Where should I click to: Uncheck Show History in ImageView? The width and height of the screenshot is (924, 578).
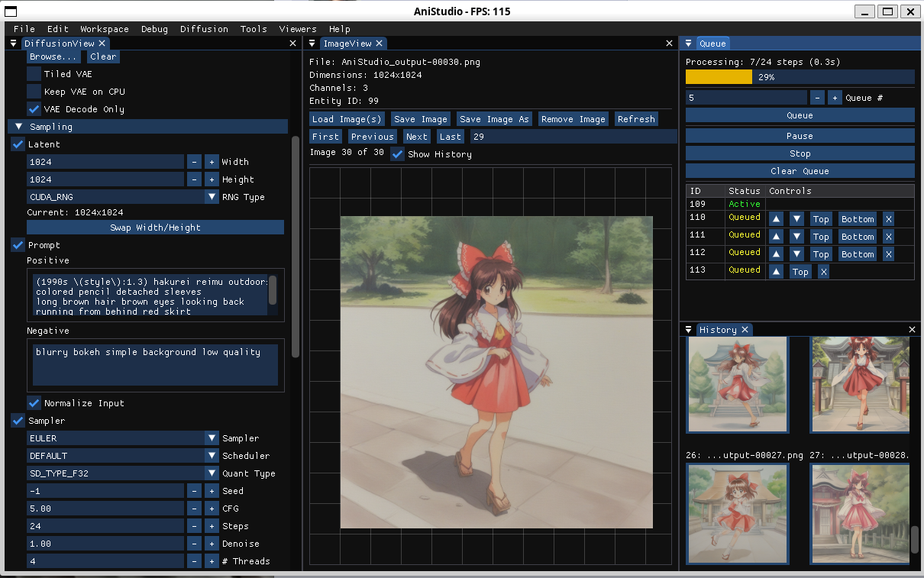pyautogui.click(x=397, y=154)
